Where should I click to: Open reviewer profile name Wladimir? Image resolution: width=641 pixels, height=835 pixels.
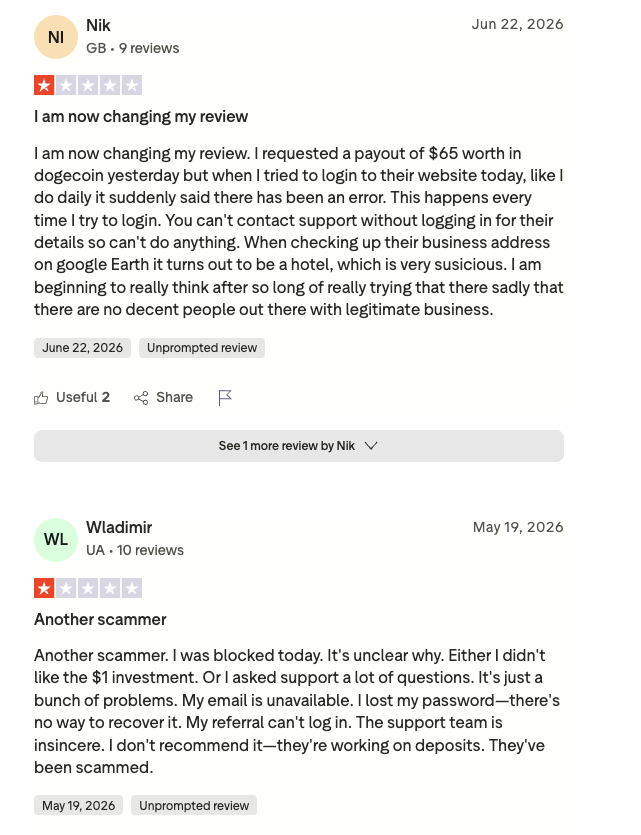[119, 527]
